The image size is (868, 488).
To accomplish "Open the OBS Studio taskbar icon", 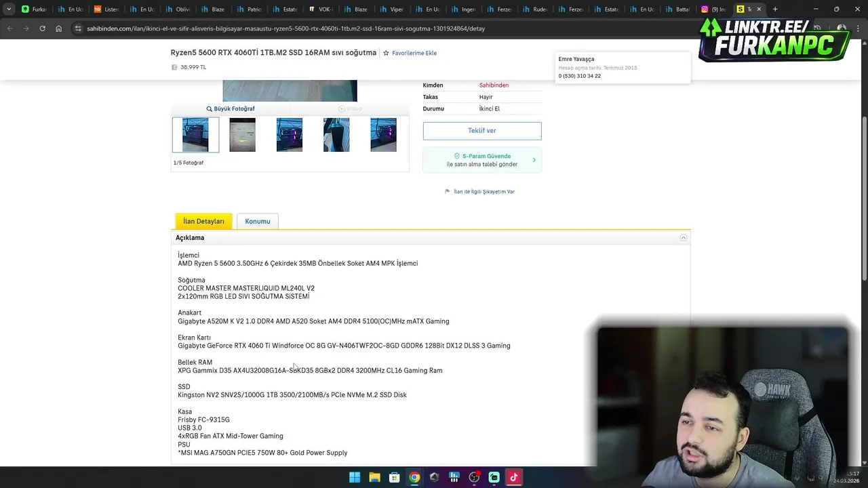I will (474, 477).
